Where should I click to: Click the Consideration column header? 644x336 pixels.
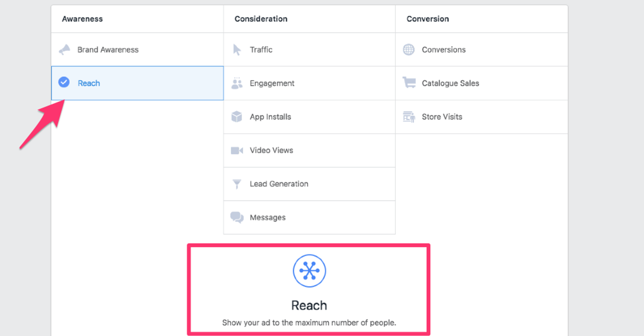[261, 19]
